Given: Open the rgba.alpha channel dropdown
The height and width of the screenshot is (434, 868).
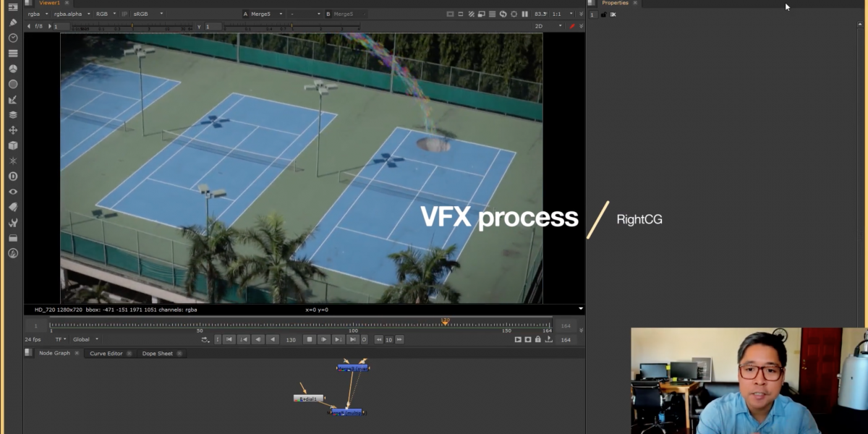Looking at the screenshot, I should tap(72, 14).
